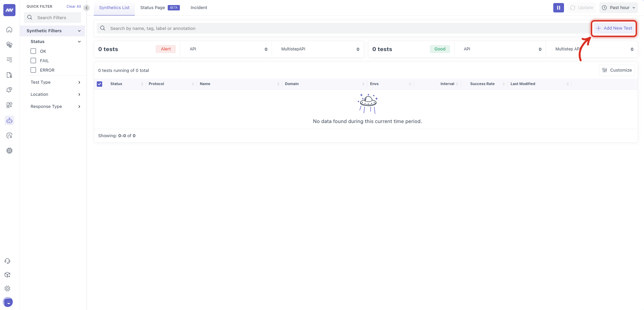Open the Home icon in sidebar
The image size is (644, 310).
(9, 30)
